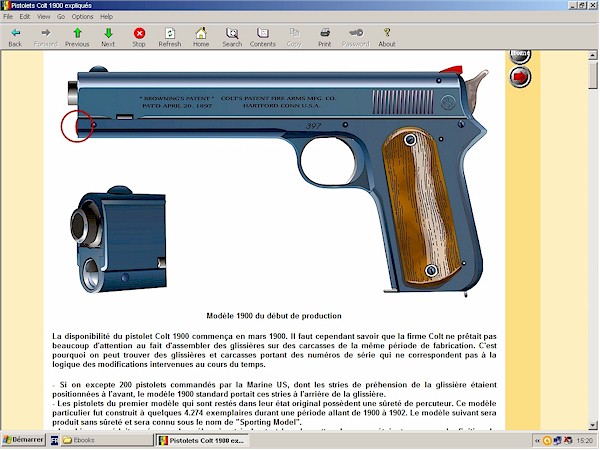Click the Démarrer start button

[x=23, y=440]
